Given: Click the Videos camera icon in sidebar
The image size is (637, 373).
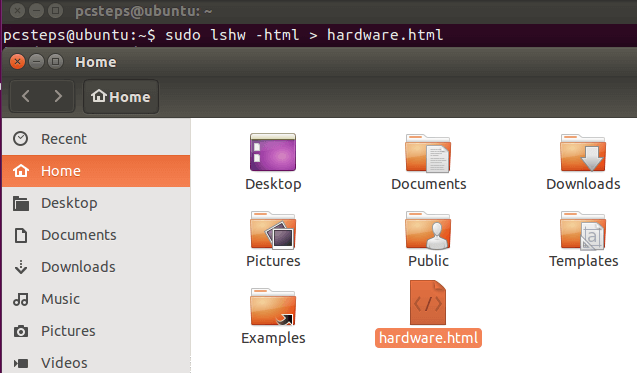Looking at the screenshot, I should 21,363.
